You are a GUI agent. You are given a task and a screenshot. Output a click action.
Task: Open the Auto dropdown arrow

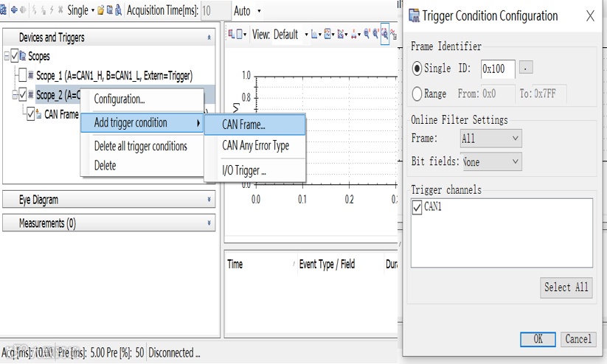pyautogui.click(x=259, y=11)
